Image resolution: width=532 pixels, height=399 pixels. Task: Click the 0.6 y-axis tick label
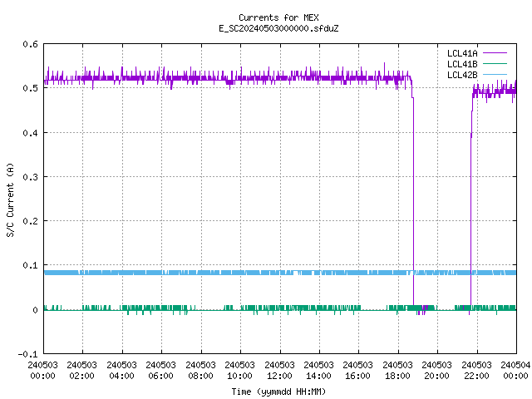pos(30,44)
